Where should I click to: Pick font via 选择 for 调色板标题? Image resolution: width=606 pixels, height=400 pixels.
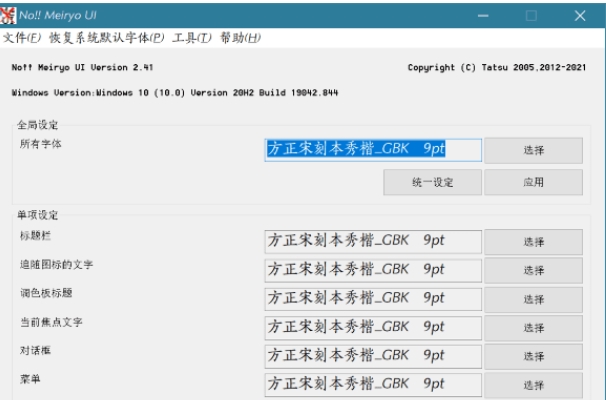pyautogui.click(x=533, y=299)
